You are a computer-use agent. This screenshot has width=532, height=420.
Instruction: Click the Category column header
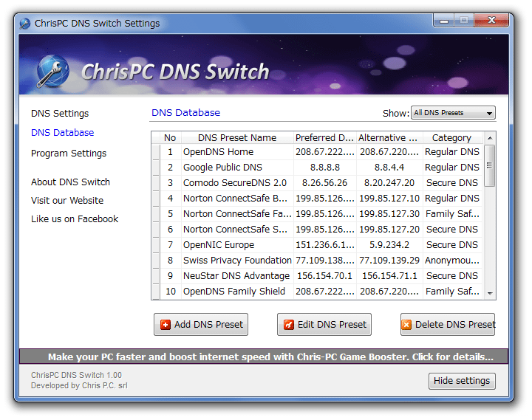[x=452, y=137]
